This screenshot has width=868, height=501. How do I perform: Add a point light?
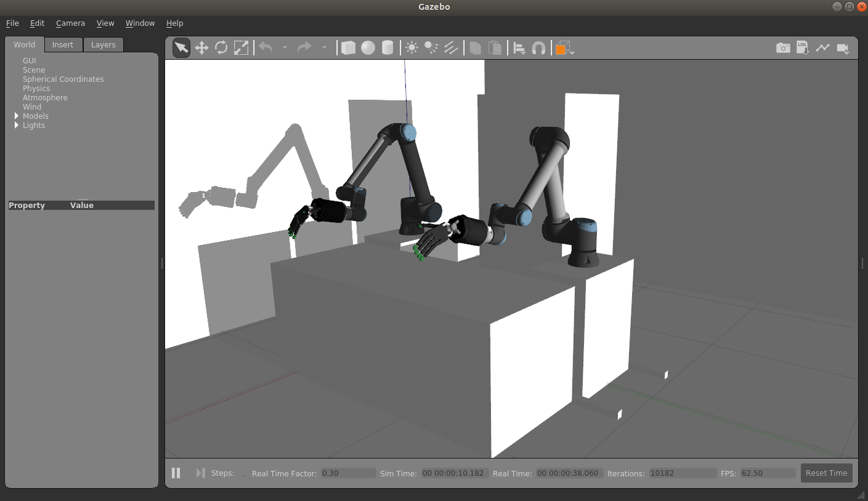[x=412, y=47]
